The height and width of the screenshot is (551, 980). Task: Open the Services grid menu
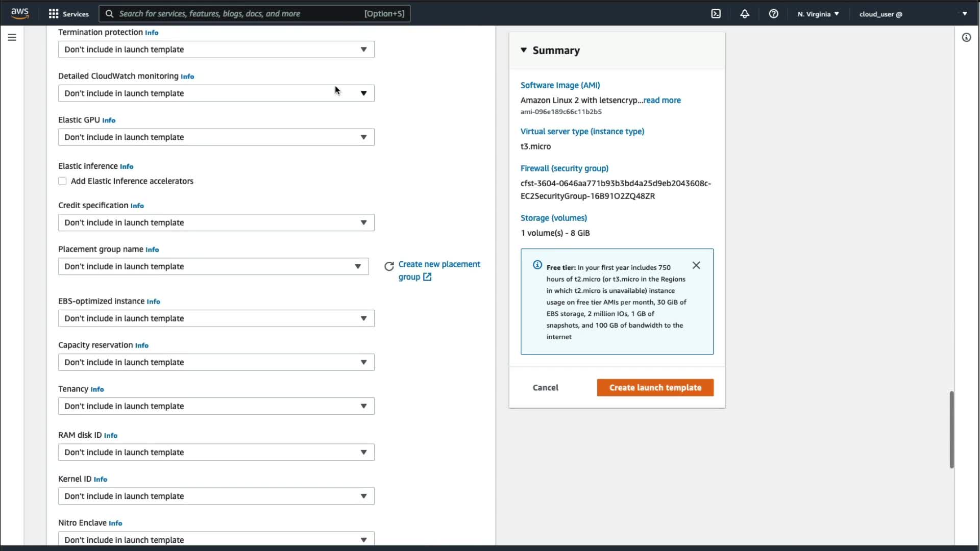pyautogui.click(x=68, y=14)
